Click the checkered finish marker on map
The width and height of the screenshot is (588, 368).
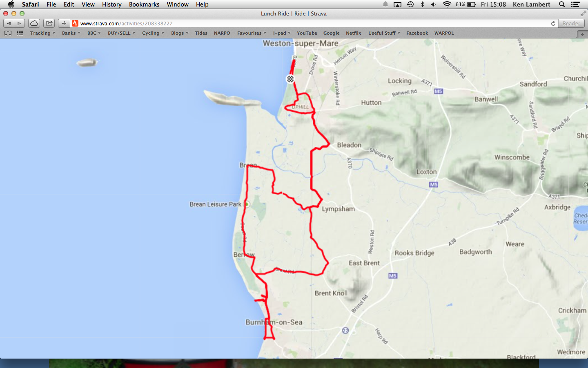(x=290, y=79)
